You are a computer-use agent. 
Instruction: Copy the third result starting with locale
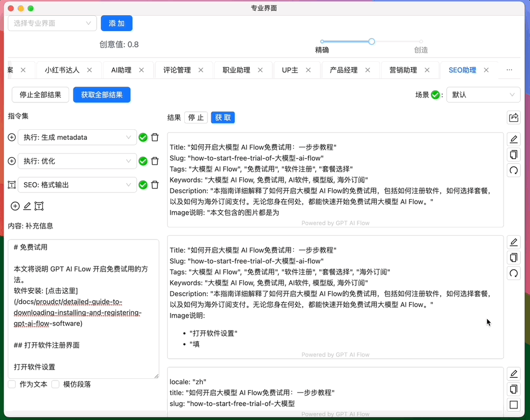point(514,389)
